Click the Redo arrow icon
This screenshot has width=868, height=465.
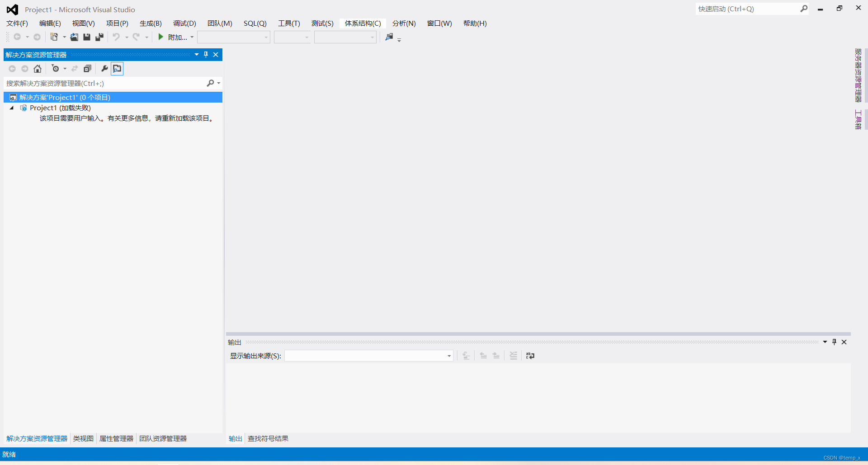pos(136,37)
